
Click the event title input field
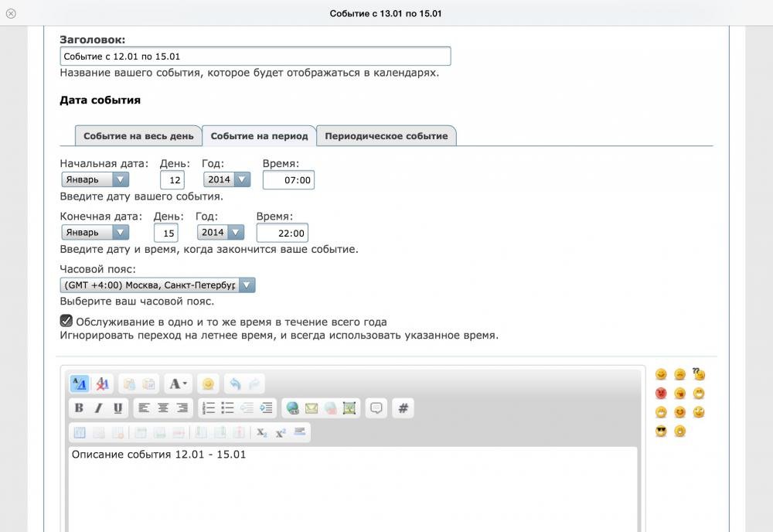(x=255, y=56)
